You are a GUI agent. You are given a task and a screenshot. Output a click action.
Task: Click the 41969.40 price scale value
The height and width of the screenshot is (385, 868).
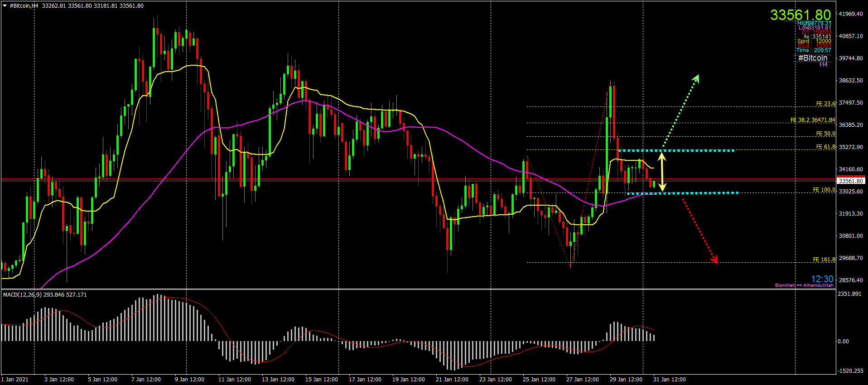coord(851,14)
